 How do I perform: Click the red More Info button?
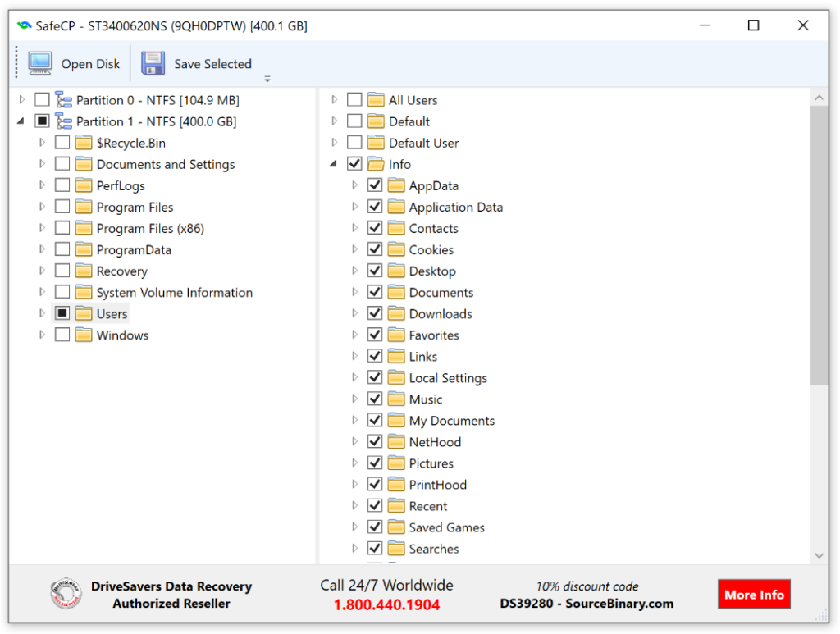pyautogui.click(x=754, y=595)
